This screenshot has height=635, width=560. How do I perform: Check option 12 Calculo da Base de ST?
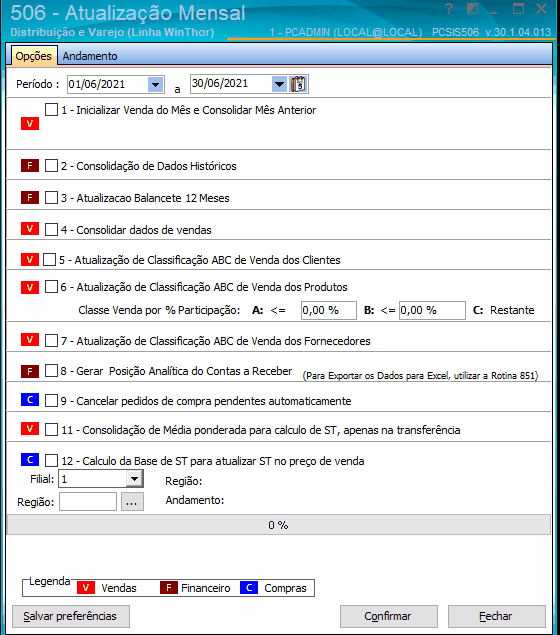pyautogui.click(x=51, y=460)
